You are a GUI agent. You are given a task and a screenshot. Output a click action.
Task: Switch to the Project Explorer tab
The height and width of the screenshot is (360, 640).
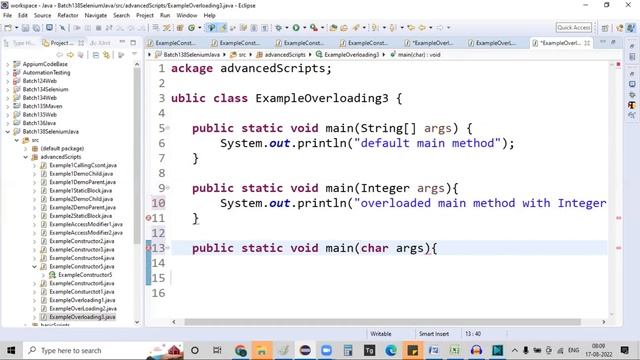click(x=61, y=43)
